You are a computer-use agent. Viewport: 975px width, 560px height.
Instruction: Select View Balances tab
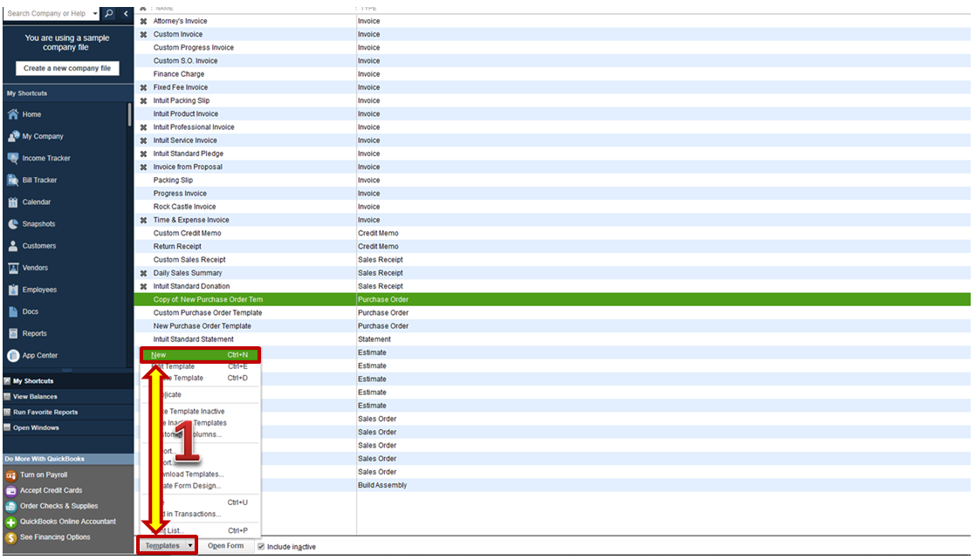click(x=68, y=397)
